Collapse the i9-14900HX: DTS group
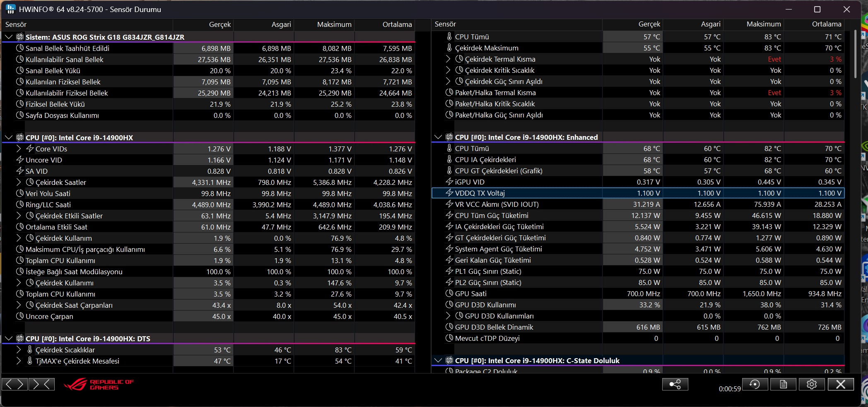Viewport: 868px width, 407px height. (x=8, y=338)
